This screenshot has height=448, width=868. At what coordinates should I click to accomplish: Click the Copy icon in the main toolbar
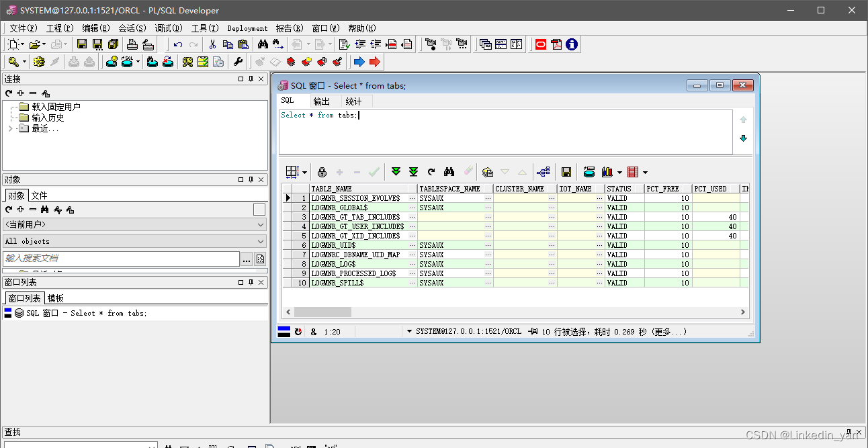click(x=228, y=44)
